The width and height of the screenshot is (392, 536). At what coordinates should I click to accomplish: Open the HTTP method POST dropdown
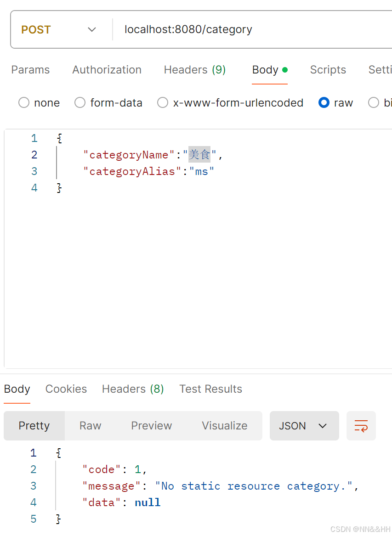pyautogui.click(x=59, y=30)
